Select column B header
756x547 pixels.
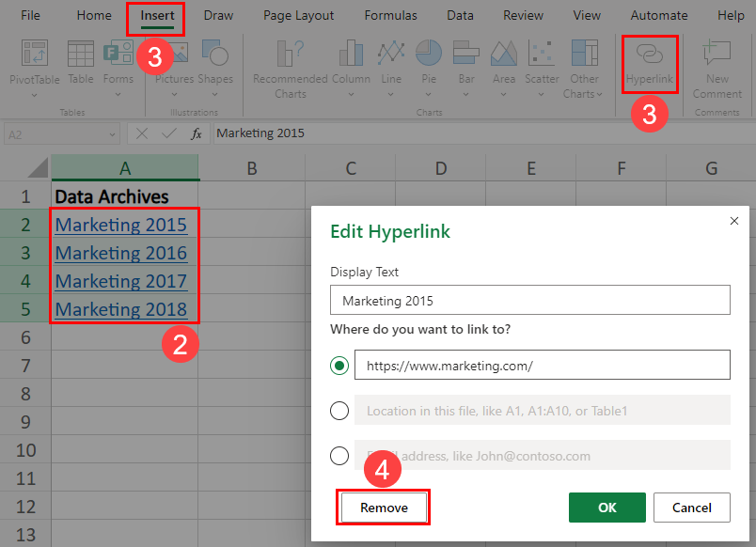(x=252, y=168)
